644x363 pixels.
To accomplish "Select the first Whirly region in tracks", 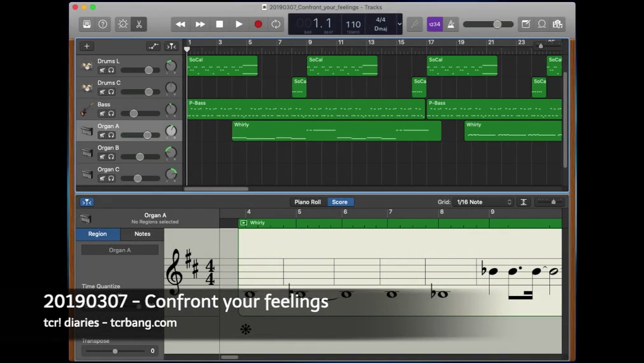I will 336,131.
